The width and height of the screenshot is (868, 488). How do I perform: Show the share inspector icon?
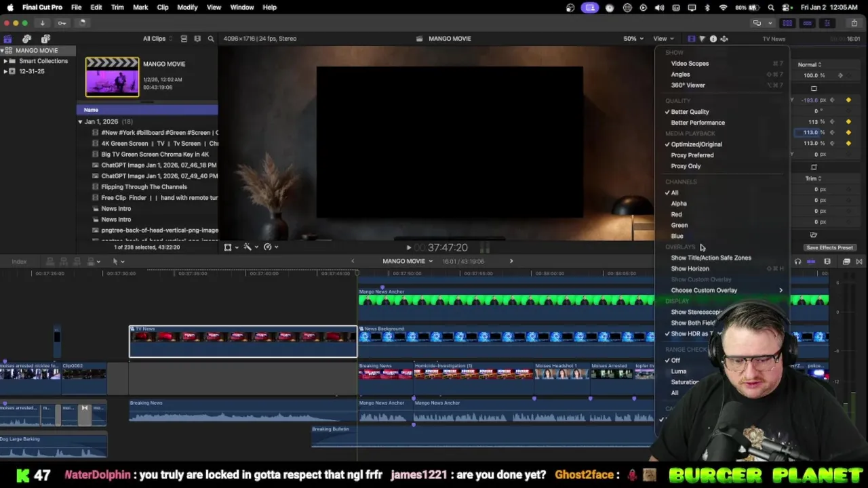[724, 39]
